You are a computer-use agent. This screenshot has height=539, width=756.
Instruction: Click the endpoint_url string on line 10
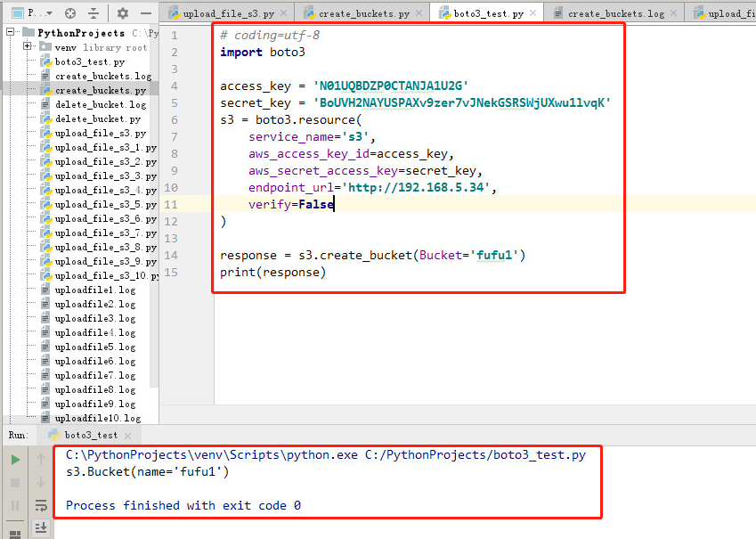pyautogui.click(x=416, y=188)
